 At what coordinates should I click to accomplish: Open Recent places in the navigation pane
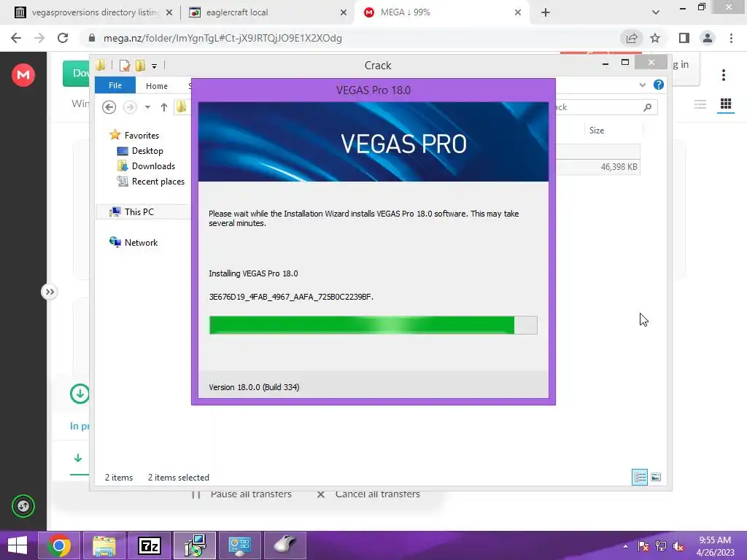[158, 182]
